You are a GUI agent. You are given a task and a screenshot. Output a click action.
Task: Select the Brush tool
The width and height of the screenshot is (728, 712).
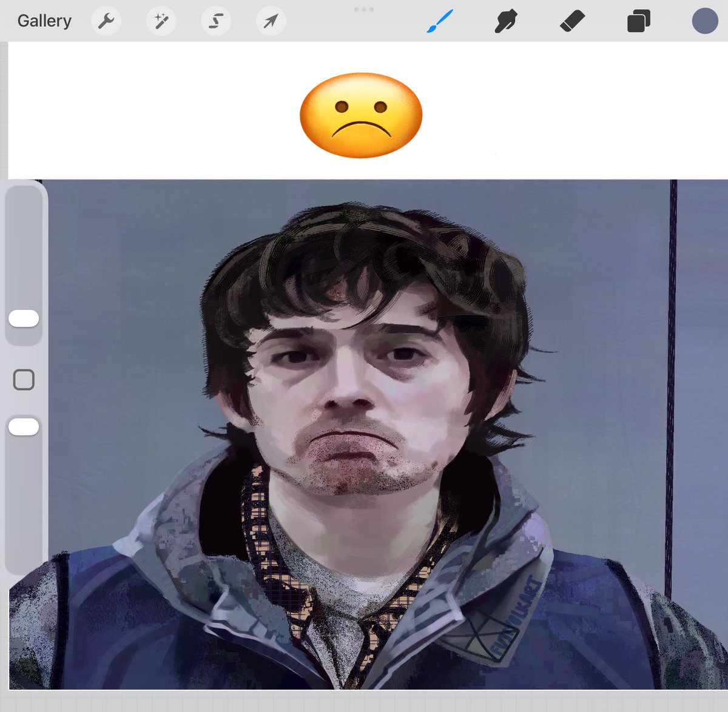pyautogui.click(x=440, y=21)
